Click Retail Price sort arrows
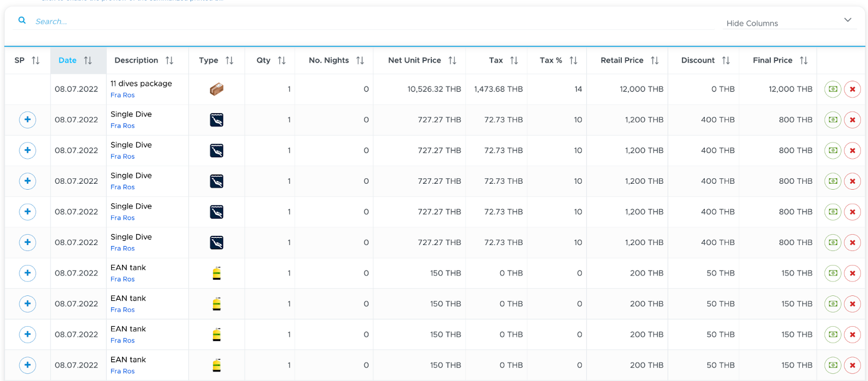 point(655,61)
